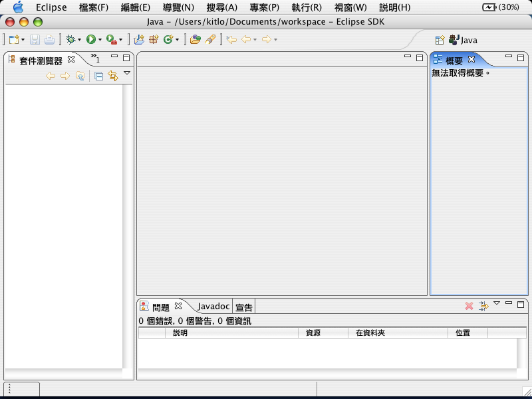The height and width of the screenshot is (399, 532).
Task: Click the Save floppy disk icon
Action: click(x=35, y=40)
